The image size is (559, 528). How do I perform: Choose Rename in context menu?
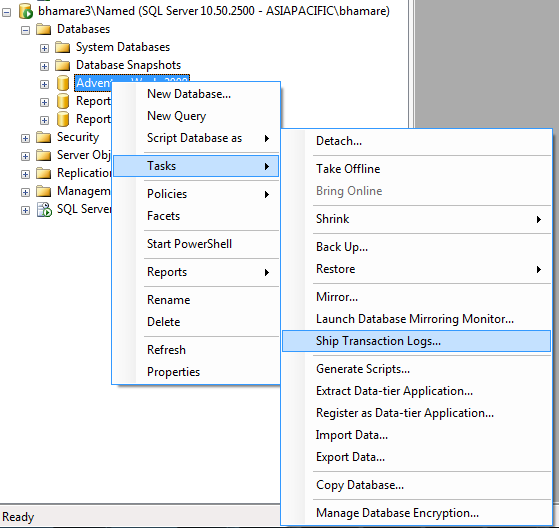(x=196, y=300)
